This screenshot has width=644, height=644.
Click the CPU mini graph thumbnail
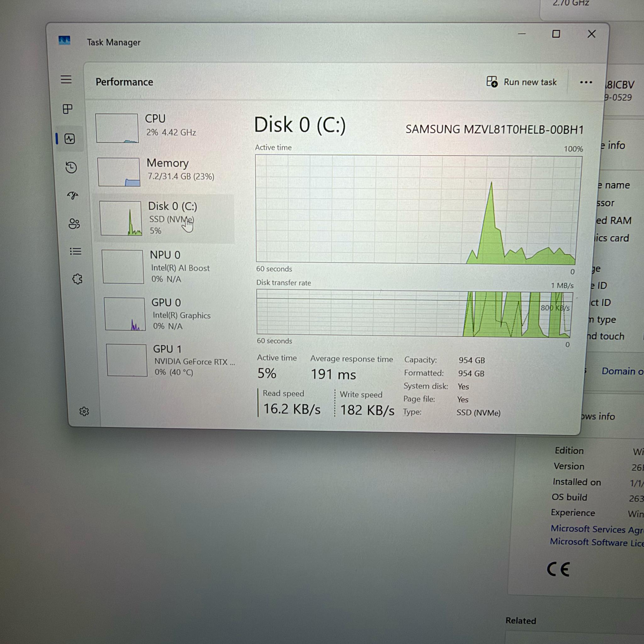point(117,128)
